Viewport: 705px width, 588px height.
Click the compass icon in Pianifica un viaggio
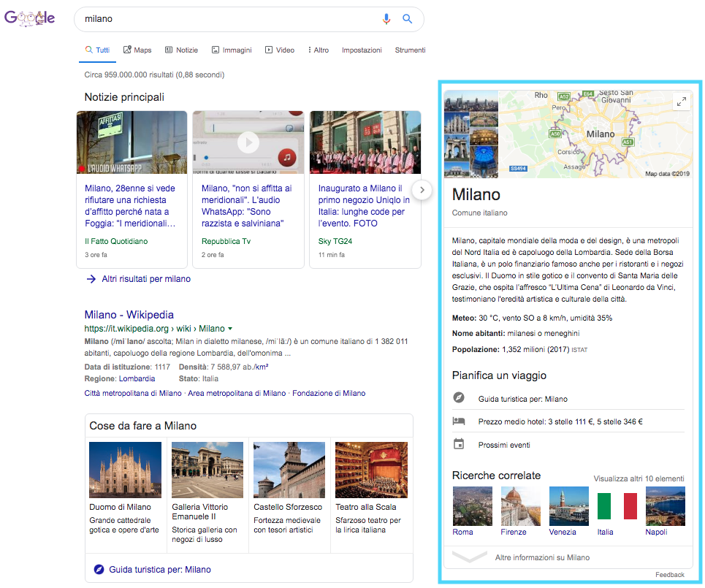point(459,397)
